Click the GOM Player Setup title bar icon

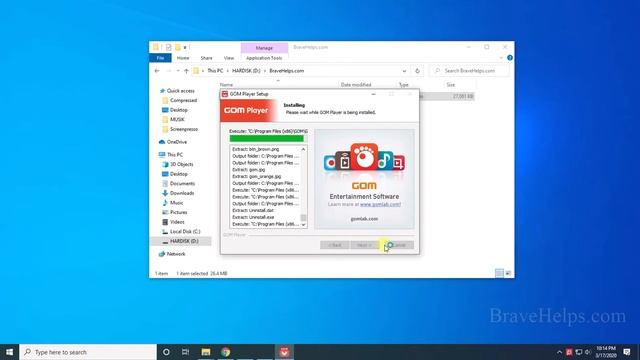pos(224,94)
